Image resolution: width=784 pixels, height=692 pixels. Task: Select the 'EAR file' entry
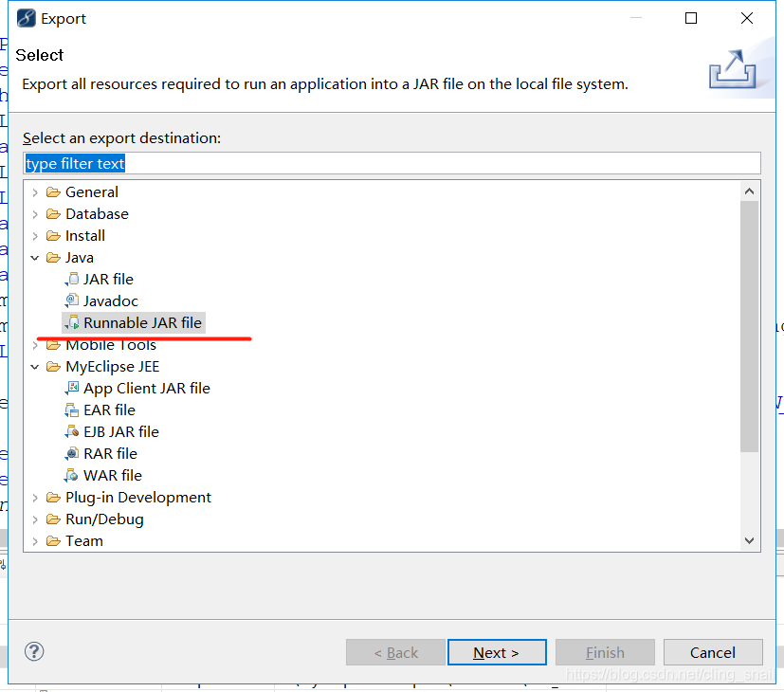point(110,410)
